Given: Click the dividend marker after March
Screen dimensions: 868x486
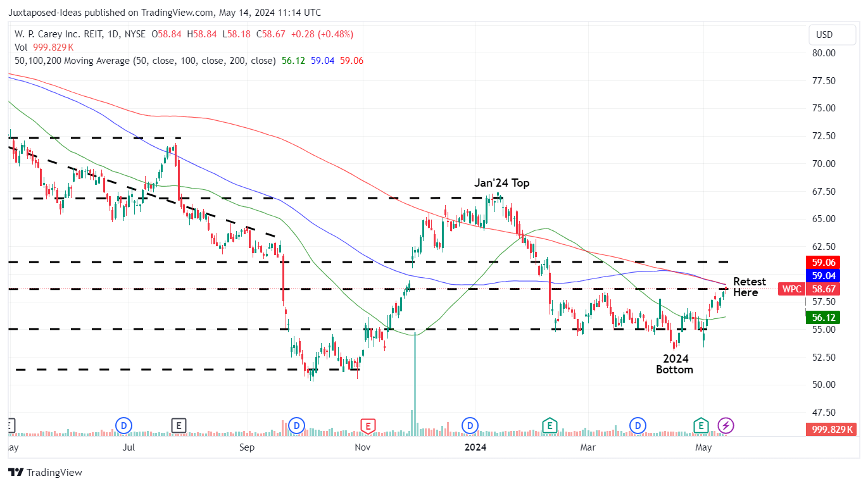Looking at the screenshot, I should [x=638, y=426].
